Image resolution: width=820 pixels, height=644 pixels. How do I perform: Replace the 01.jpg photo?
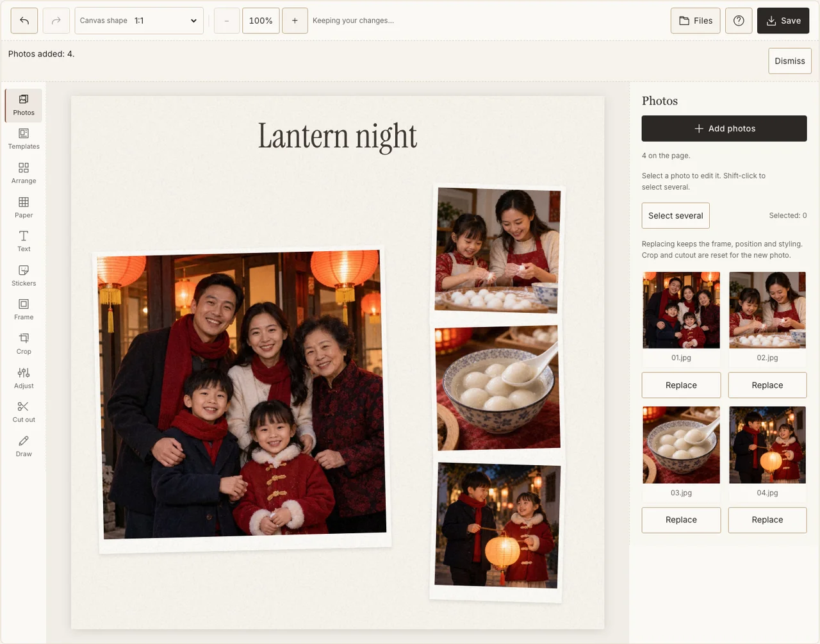tap(681, 385)
